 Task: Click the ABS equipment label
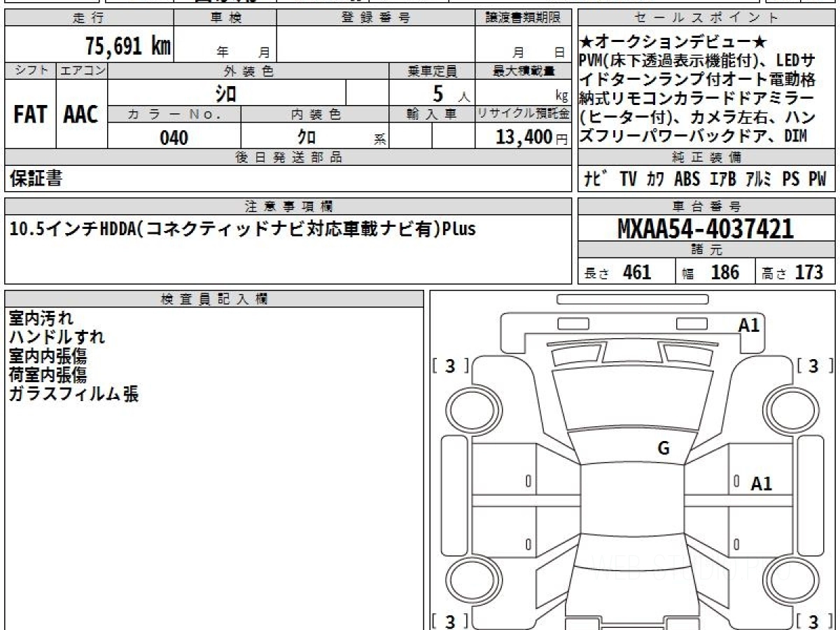coord(687,179)
